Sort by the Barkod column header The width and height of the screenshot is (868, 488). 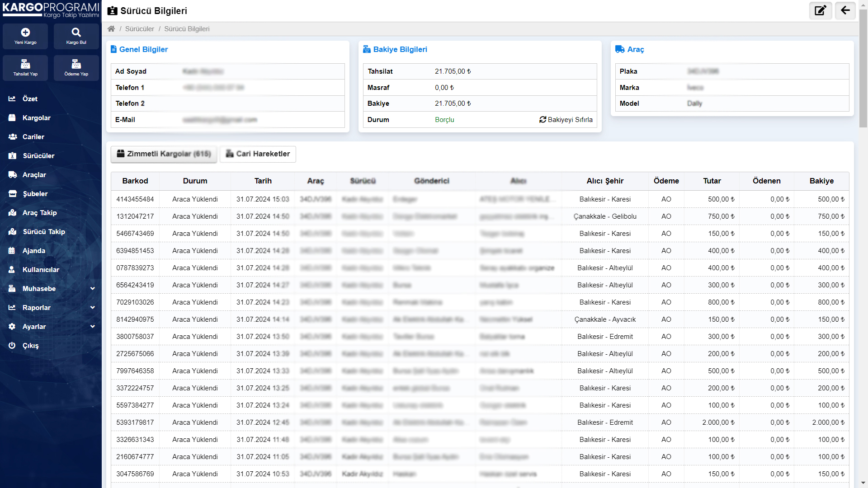click(x=135, y=181)
